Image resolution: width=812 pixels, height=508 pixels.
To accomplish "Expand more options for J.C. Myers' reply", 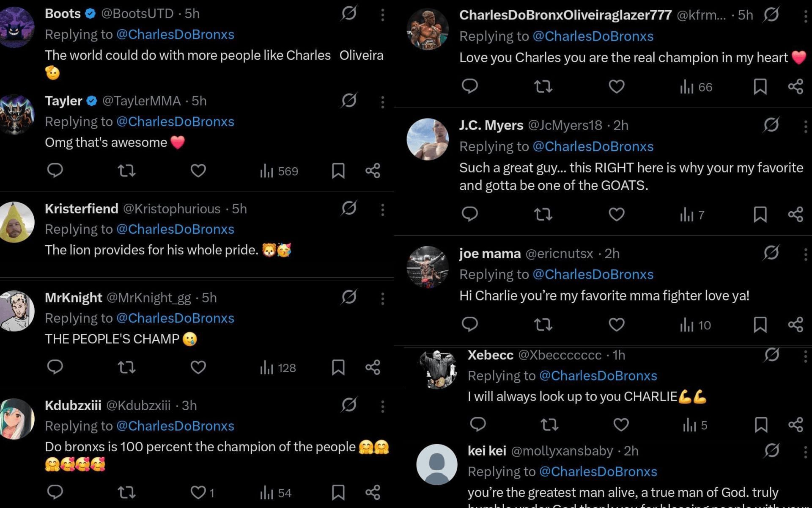I will 805,126.
